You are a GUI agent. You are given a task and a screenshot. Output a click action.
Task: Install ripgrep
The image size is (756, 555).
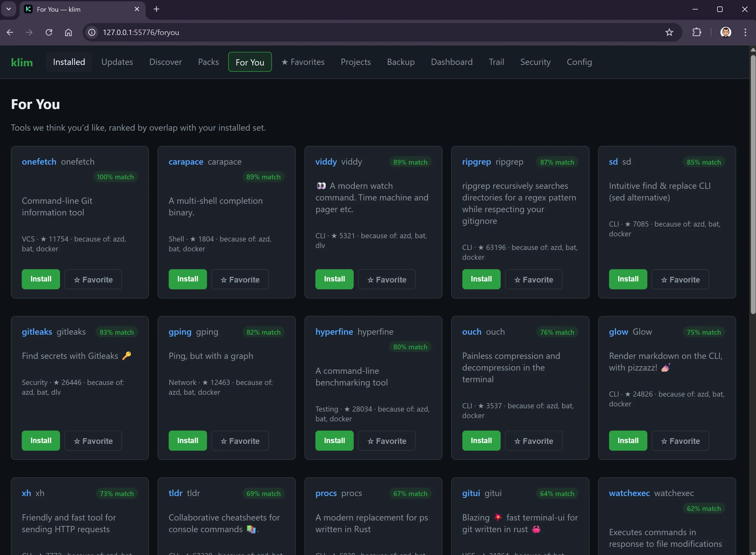point(481,279)
